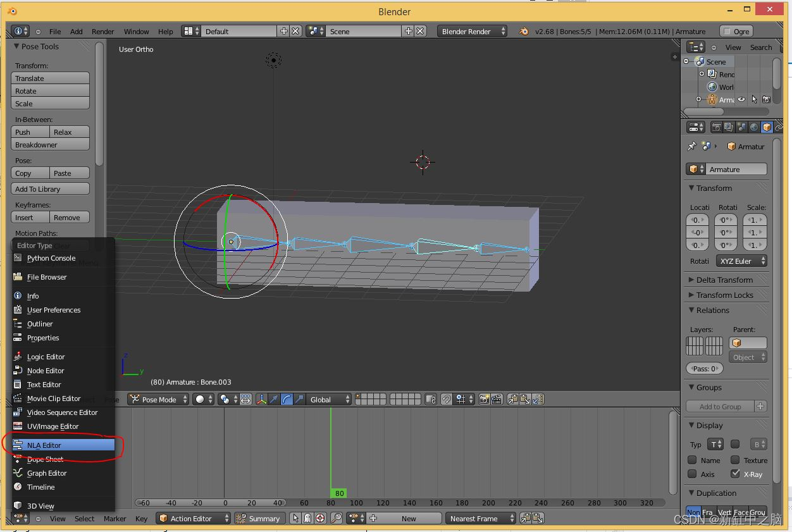Open the File menu in the top header

coord(55,31)
